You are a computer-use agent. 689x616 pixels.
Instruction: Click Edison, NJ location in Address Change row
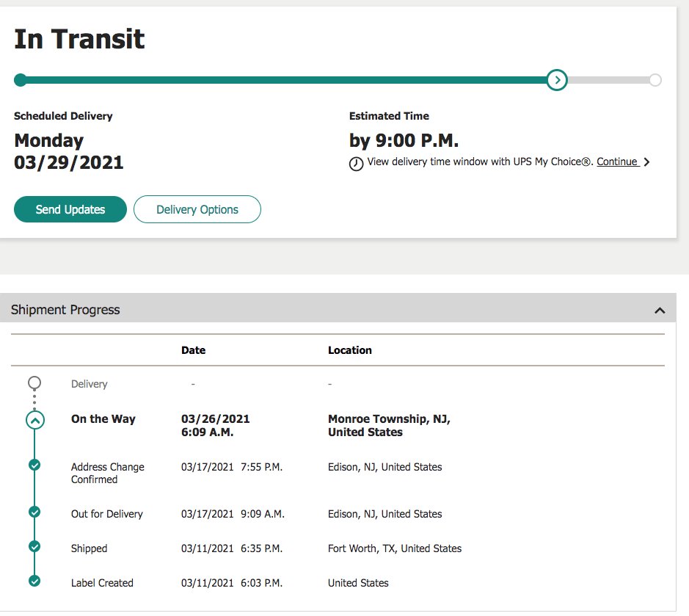coord(385,467)
